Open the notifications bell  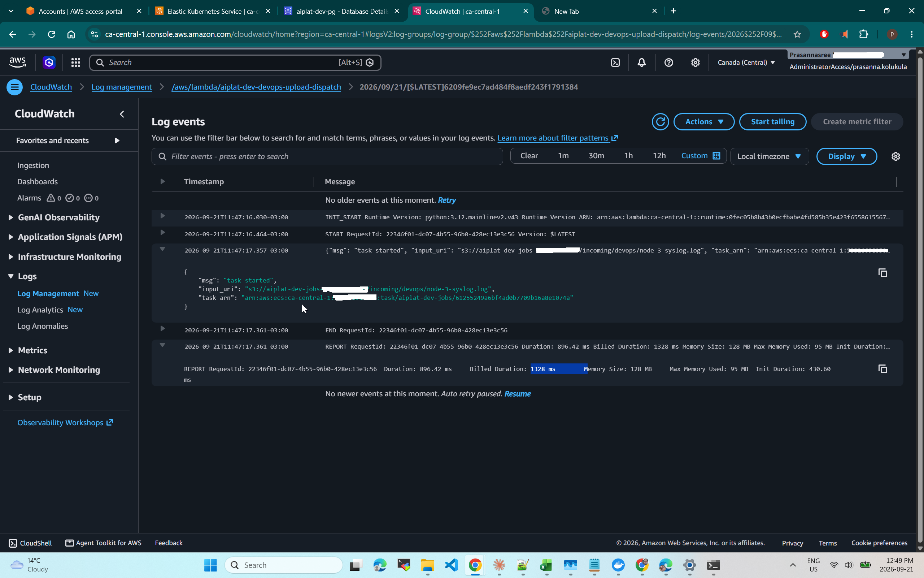[x=641, y=62]
